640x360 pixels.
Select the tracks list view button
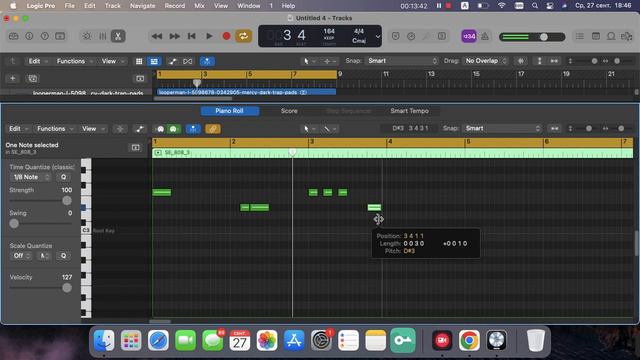[154, 61]
